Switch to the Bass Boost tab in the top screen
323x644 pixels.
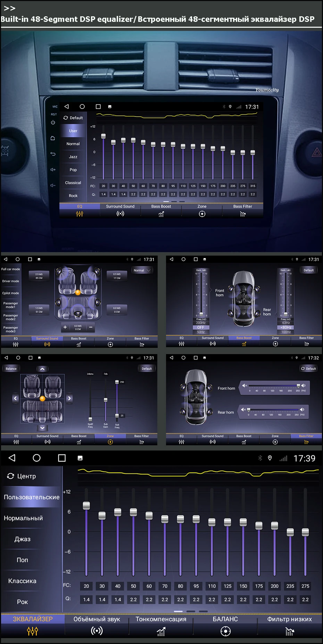[x=161, y=206]
